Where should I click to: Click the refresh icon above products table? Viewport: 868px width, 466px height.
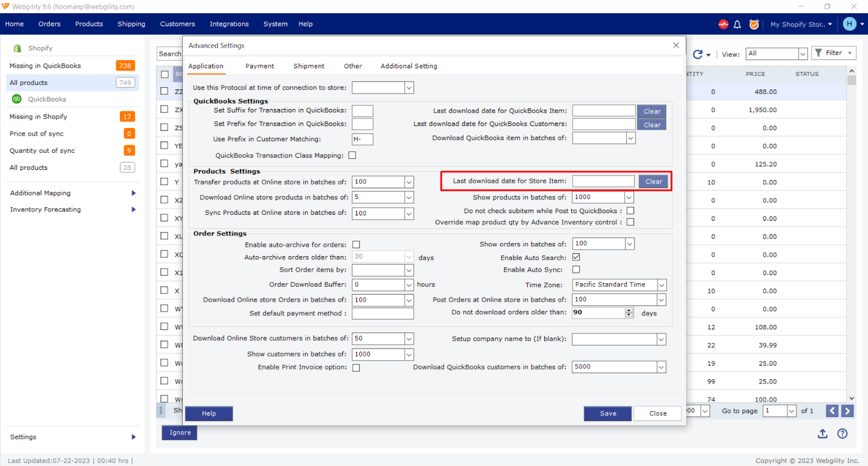(x=698, y=54)
